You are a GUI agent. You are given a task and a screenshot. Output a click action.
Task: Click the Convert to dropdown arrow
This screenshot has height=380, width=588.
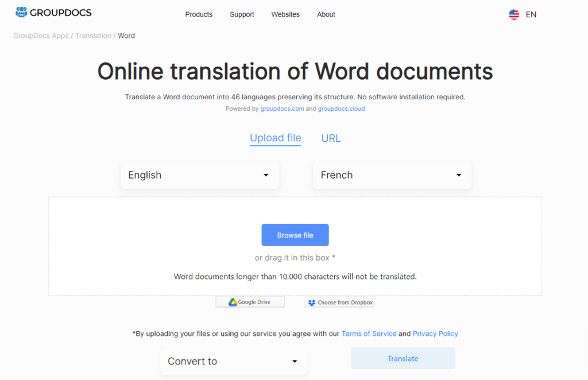pos(295,361)
